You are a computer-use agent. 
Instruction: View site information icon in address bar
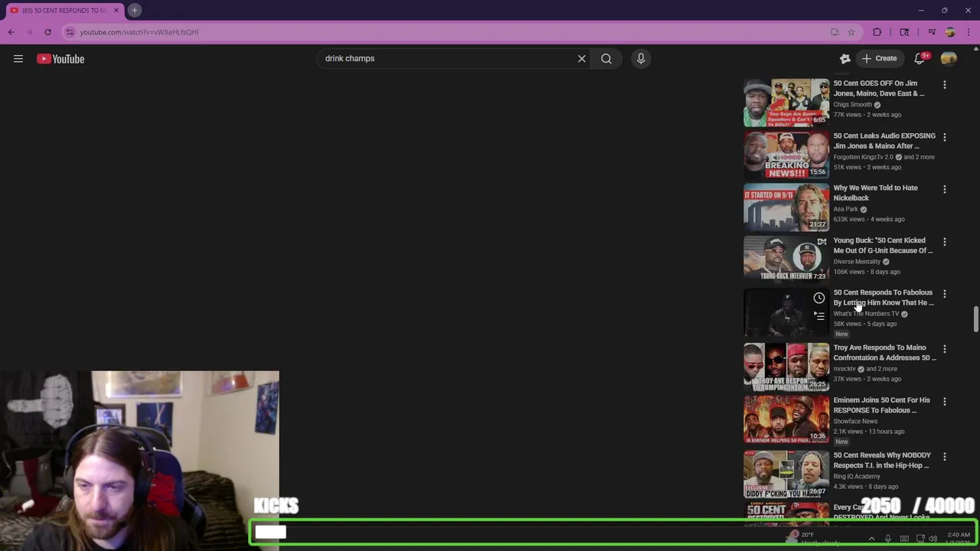[x=70, y=32]
